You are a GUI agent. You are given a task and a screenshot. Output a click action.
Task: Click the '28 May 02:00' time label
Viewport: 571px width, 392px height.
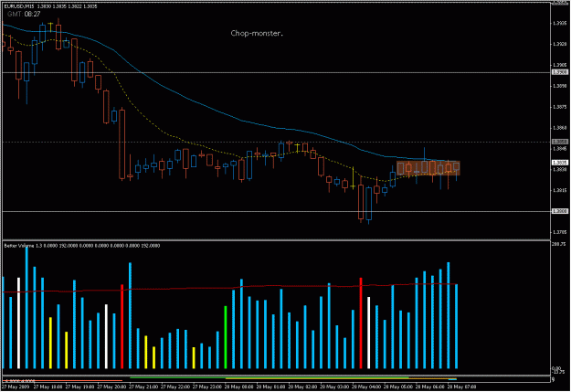(x=302, y=387)
